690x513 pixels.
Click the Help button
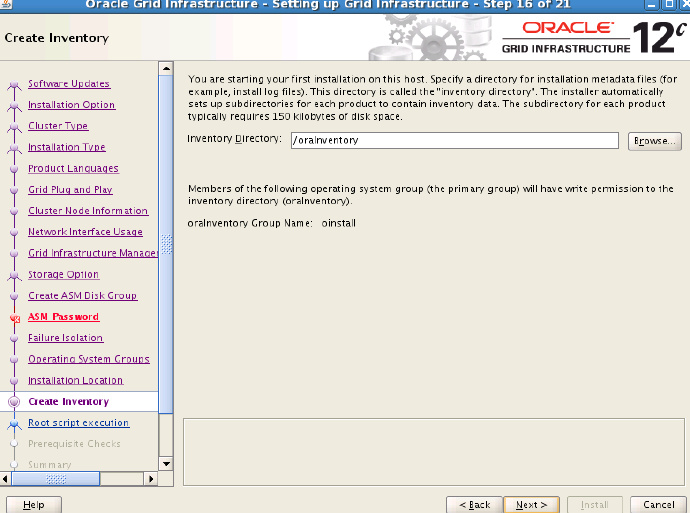coord(33,505)
